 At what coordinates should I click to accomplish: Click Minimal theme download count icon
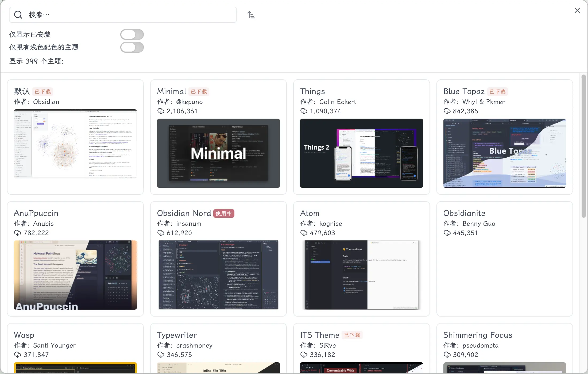click(161, 111)
